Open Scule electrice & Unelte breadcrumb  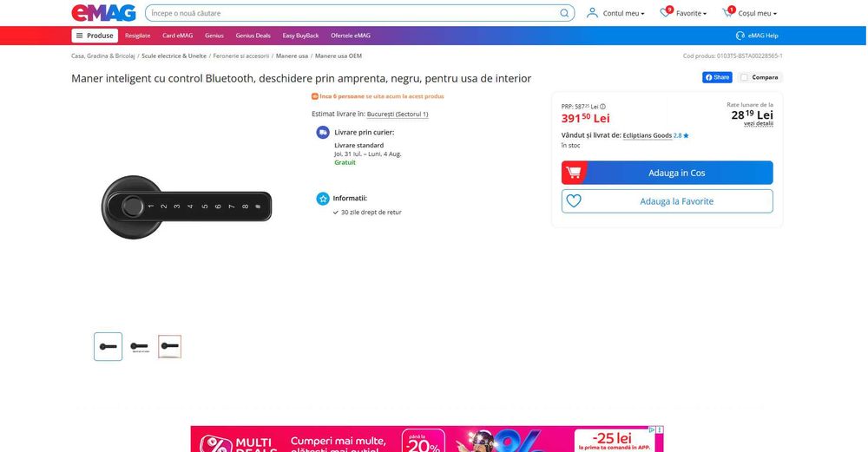point(174,56)
